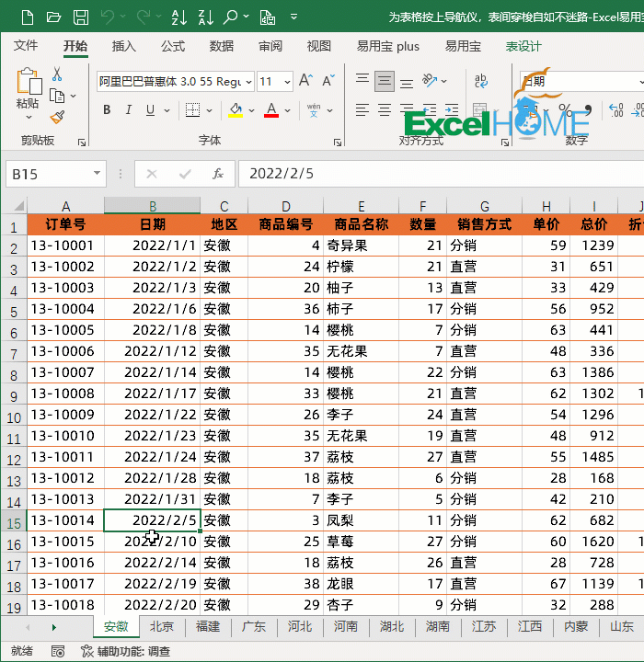Switch to 公式 ribbon tab
The width and height of the screenshot is (644, 662).
pyautogui.click(x=173, y=46)
